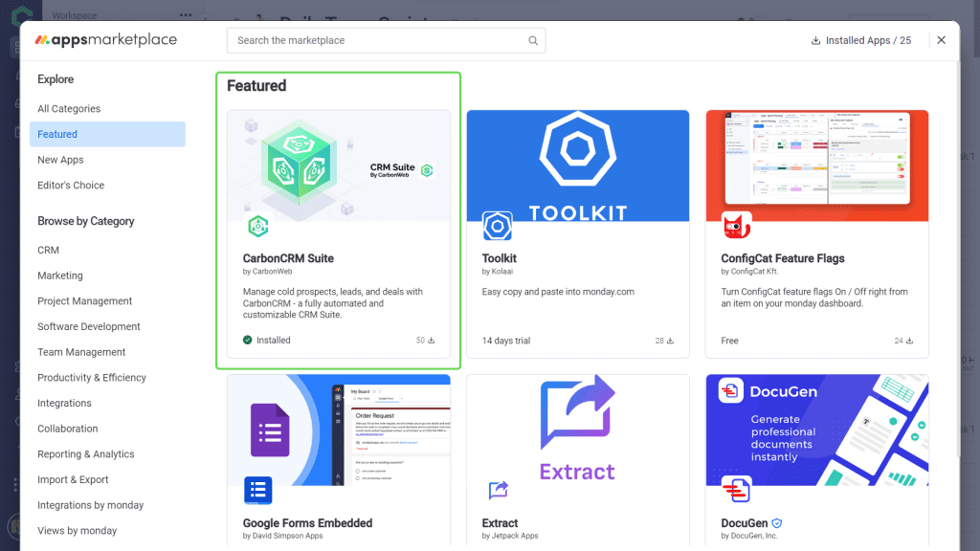Click the Google Forms Embedded logo icon
The height and width of the screenshot is (551, 980).
(x=258, y=491)
